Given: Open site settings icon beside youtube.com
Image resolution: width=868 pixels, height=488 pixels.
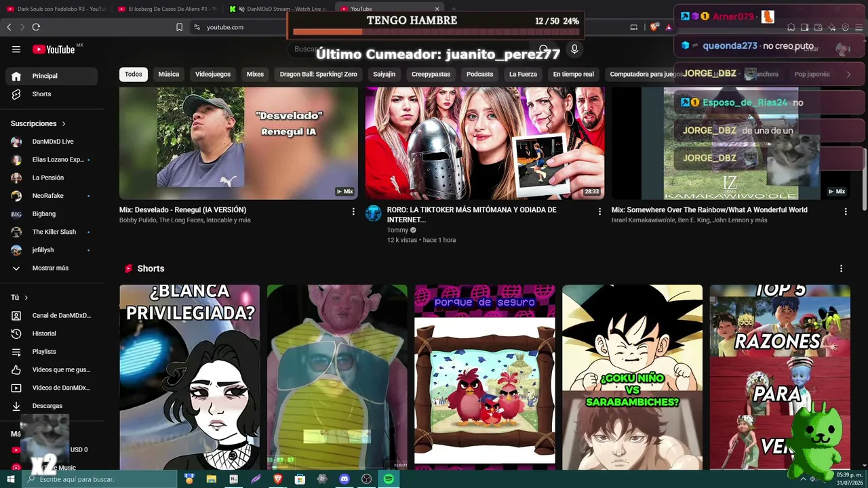Looking at the screenshot, I should [x=197, y=27].
